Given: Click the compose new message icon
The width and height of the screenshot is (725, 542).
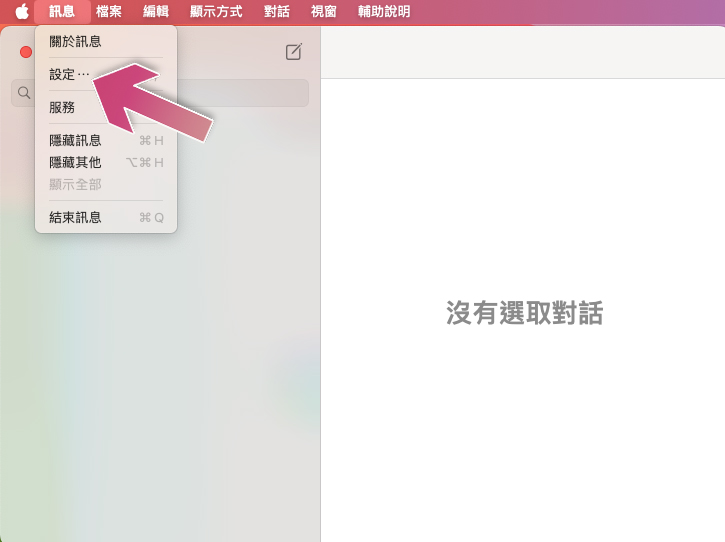Looking at the screenshot, I should coord(293,52).
